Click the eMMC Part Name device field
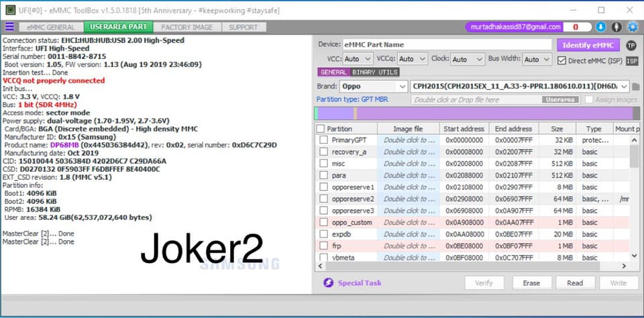Viewport: 644px width, 318px height. pos(447,45)
